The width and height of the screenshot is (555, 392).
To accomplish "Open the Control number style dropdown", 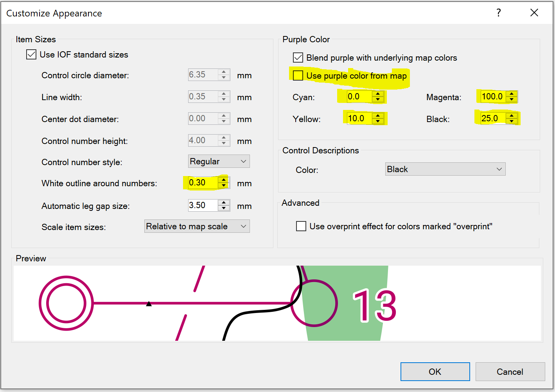I will tap(219, 162).
